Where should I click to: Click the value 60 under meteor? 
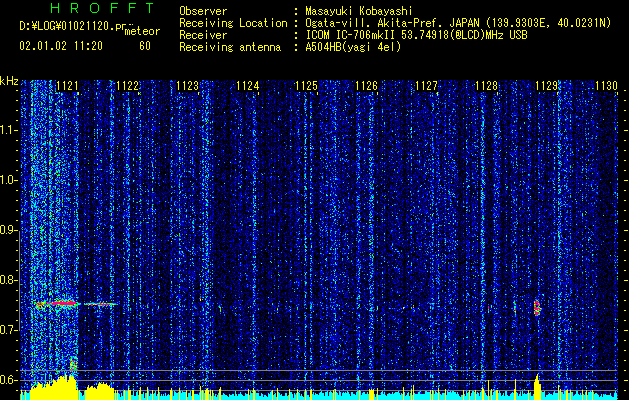point(145,46)
